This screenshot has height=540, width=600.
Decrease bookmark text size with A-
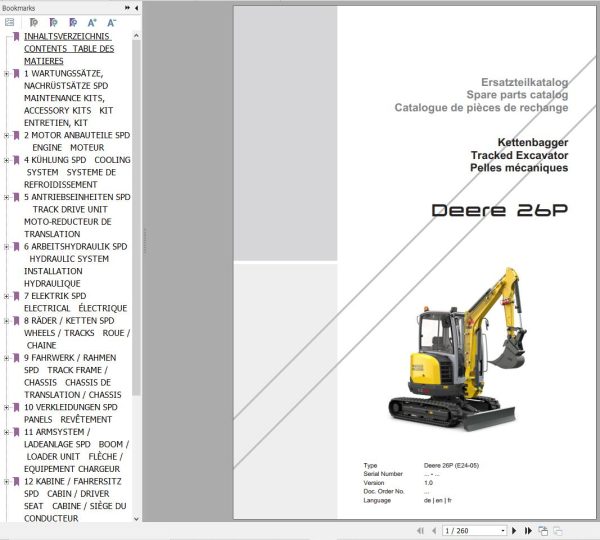[111, 23]
